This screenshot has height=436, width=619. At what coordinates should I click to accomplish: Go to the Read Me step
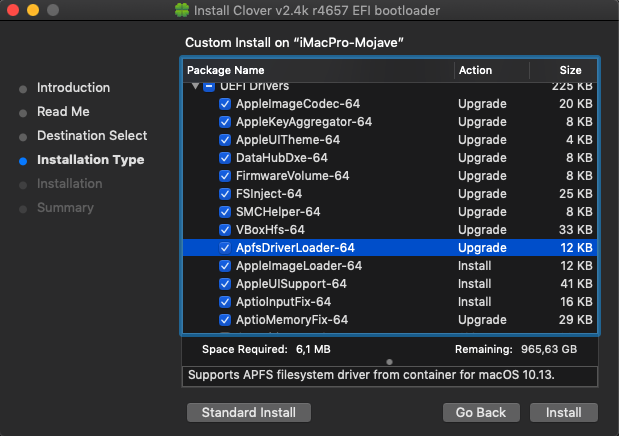pos(63,112)
